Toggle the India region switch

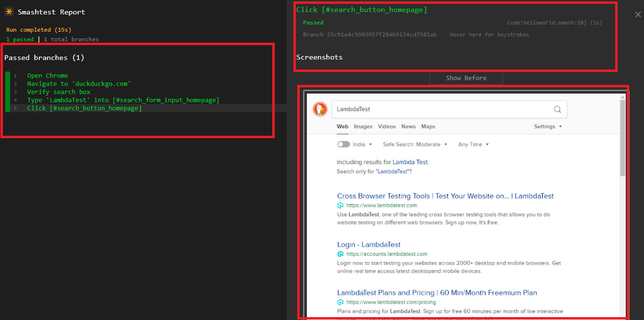click(x=343, y=144)
